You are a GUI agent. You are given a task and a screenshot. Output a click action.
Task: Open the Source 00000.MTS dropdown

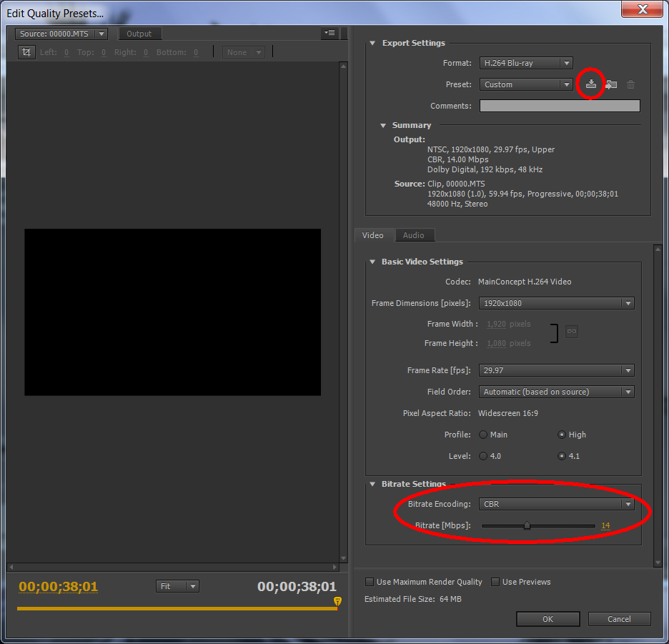(x=61, y=34)
